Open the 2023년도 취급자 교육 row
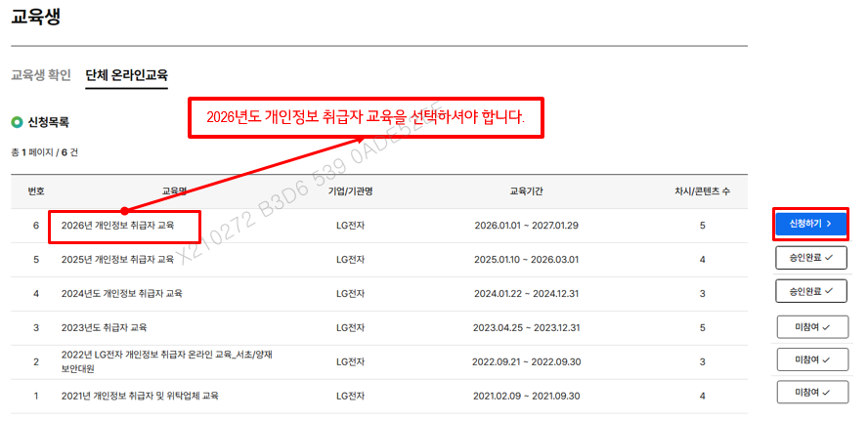Screen dimensions: 868x421 tap(104, 327)
